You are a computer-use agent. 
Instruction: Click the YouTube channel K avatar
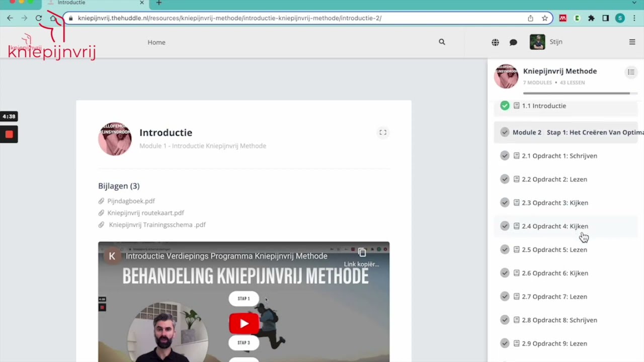[x=112, y=256]
